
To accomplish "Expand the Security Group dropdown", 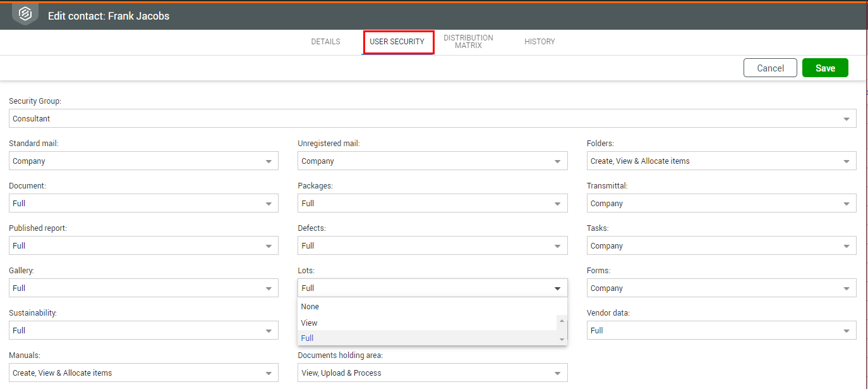I will coord(432,119).
